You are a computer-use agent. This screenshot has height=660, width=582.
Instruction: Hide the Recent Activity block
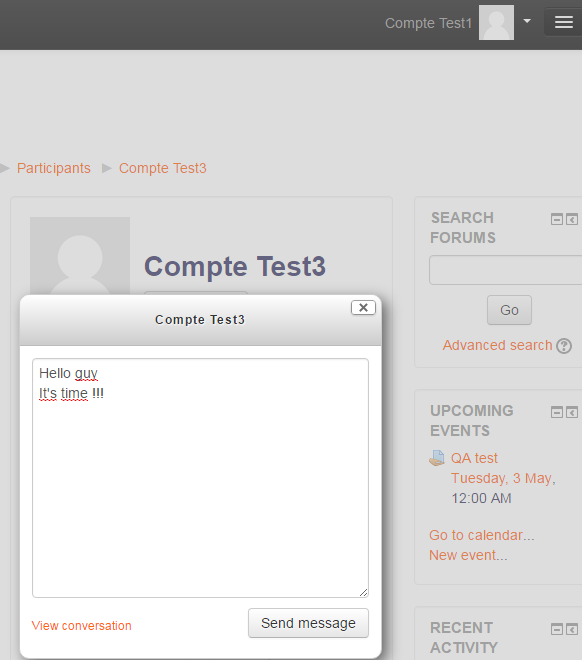coord(557,629)
